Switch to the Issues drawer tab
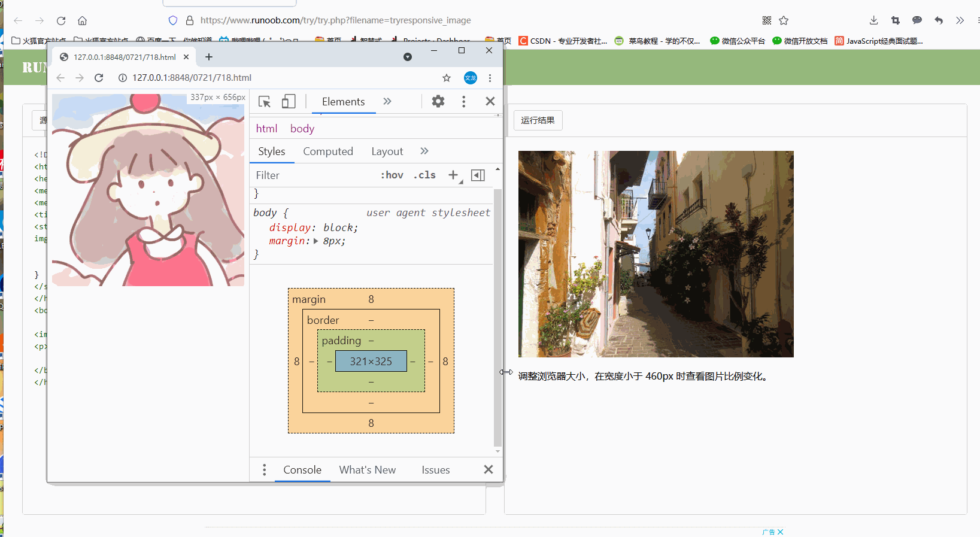This screenshot has width=980, height=537. click(436, 470)
